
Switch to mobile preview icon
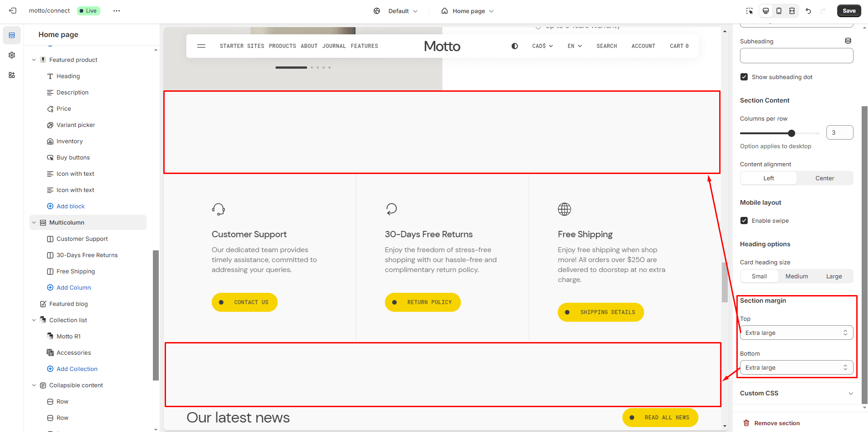(x=779, y=11)
